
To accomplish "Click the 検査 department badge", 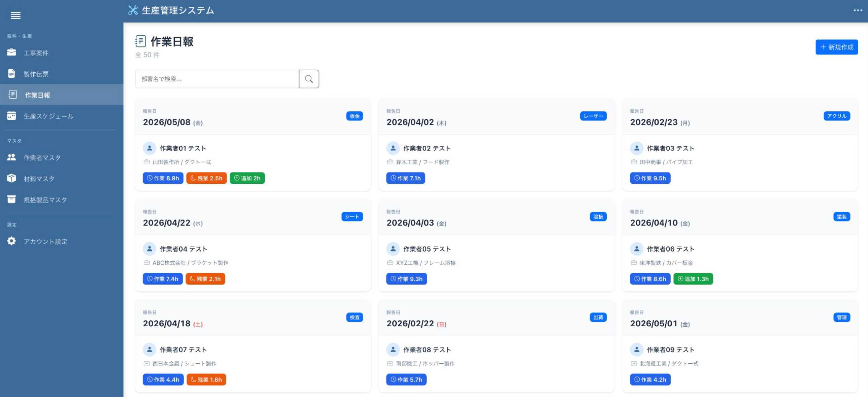I will (355, 317).
